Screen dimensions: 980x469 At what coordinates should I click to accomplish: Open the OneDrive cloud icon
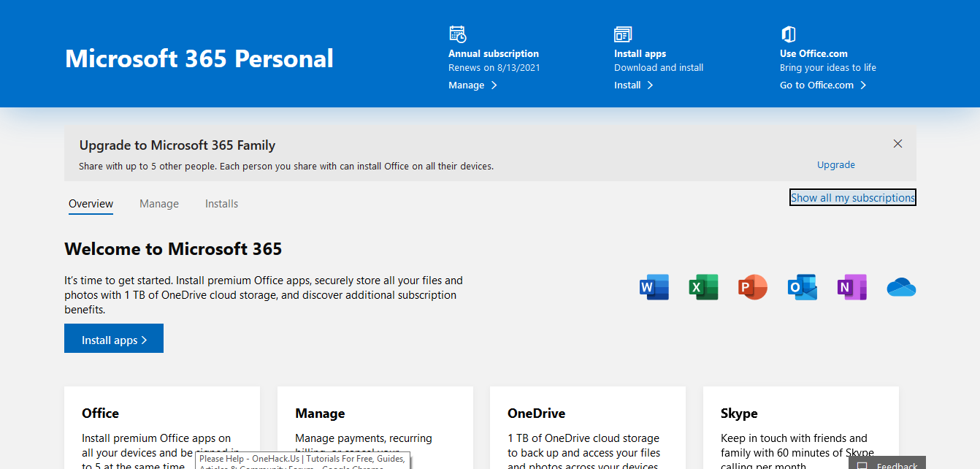[901, 287]
